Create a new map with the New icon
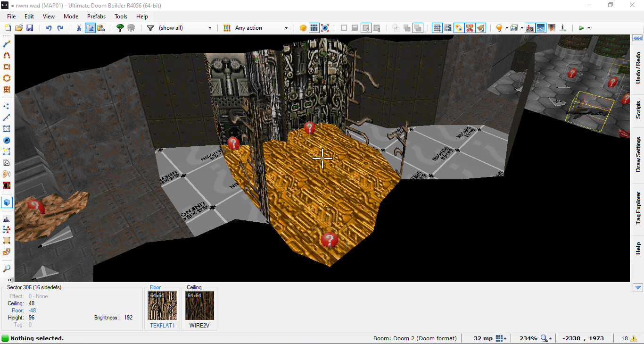The width and height of the screenshot is (644, 344). pos(7,28)
